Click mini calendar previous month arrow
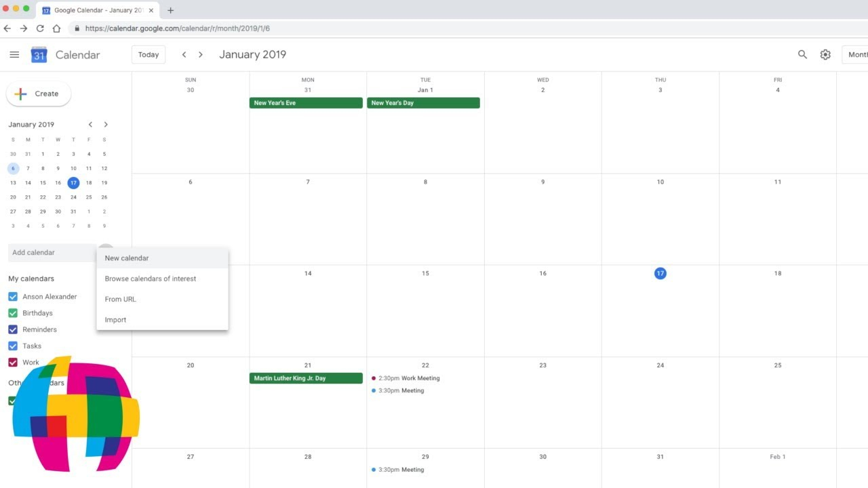868x488 pixels. point(90,125)
